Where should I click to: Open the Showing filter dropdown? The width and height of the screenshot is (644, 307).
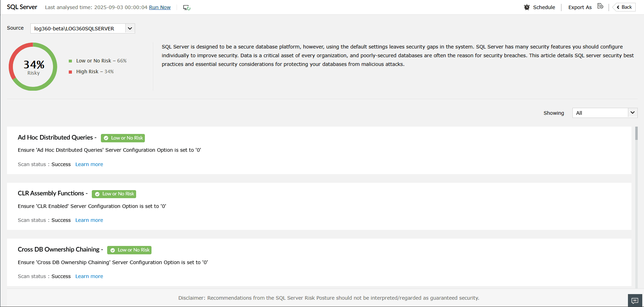[x=632, y=113]
